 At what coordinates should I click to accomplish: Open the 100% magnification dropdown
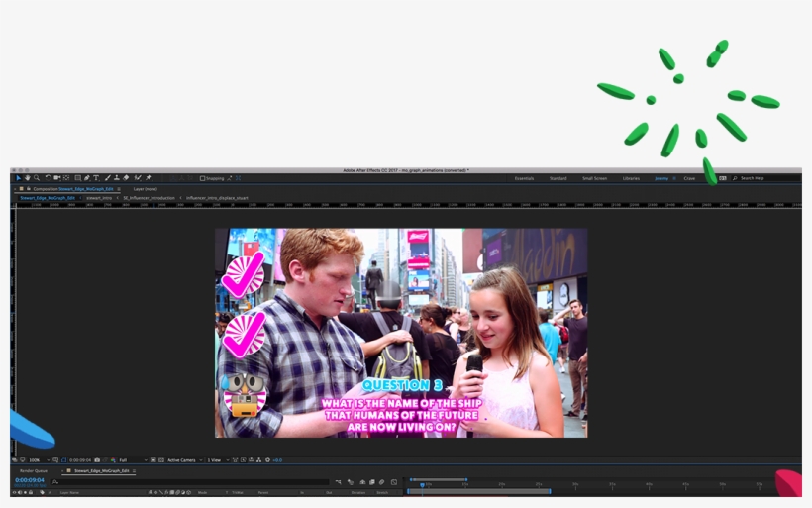[39, 459]
